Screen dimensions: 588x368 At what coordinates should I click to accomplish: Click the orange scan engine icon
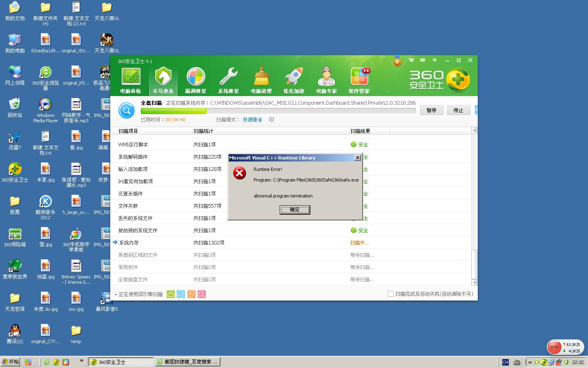(192, 294)
